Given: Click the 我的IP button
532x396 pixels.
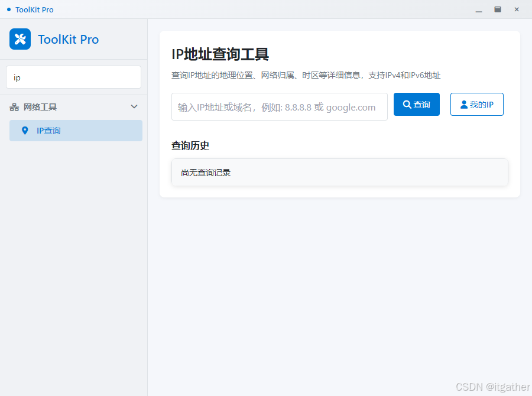Looking at the screenshot, I should pos(476,105).
